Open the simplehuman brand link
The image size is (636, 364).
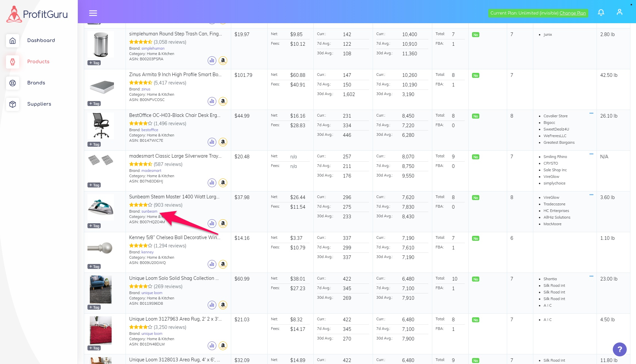(153, 48)
